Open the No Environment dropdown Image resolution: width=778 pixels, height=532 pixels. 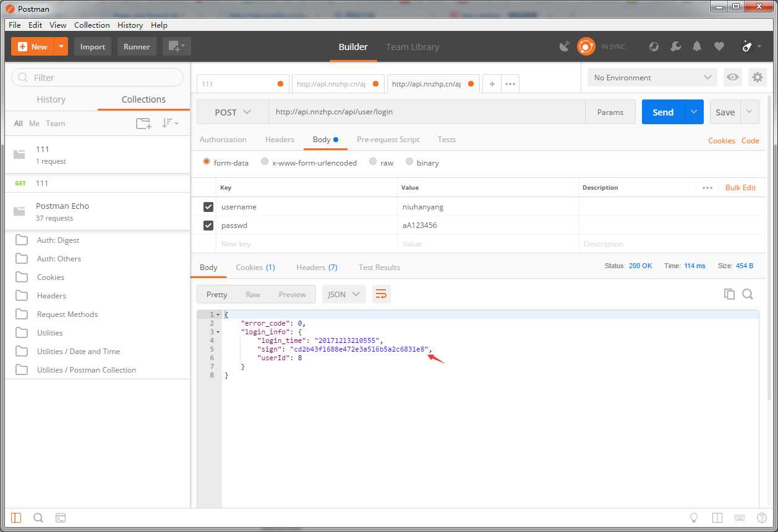point(652,77)
